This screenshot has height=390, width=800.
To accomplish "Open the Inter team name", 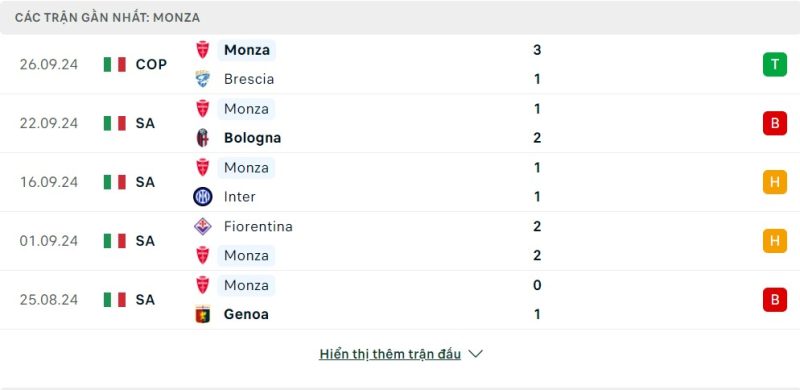I will [240, 197].
